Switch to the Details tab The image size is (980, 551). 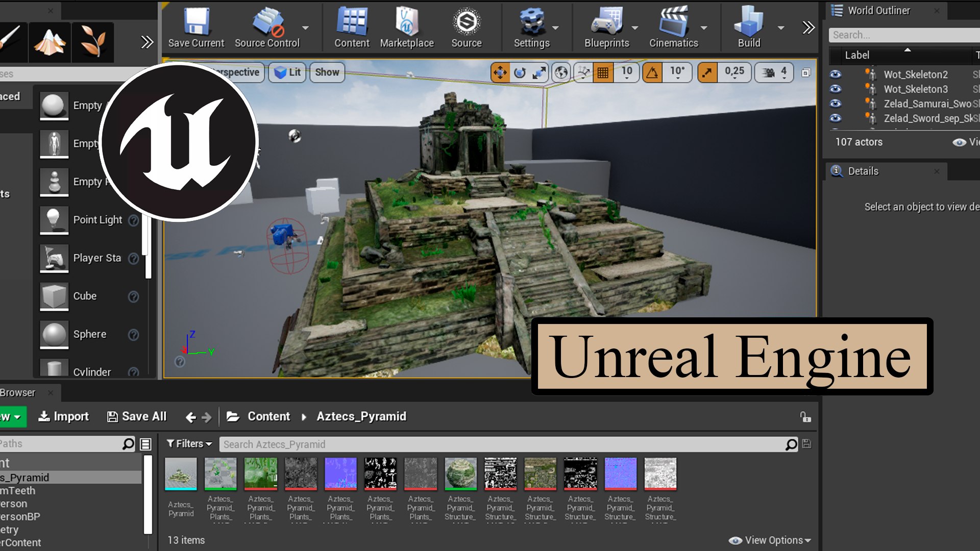pyautogui.click(x=863, y=171)
